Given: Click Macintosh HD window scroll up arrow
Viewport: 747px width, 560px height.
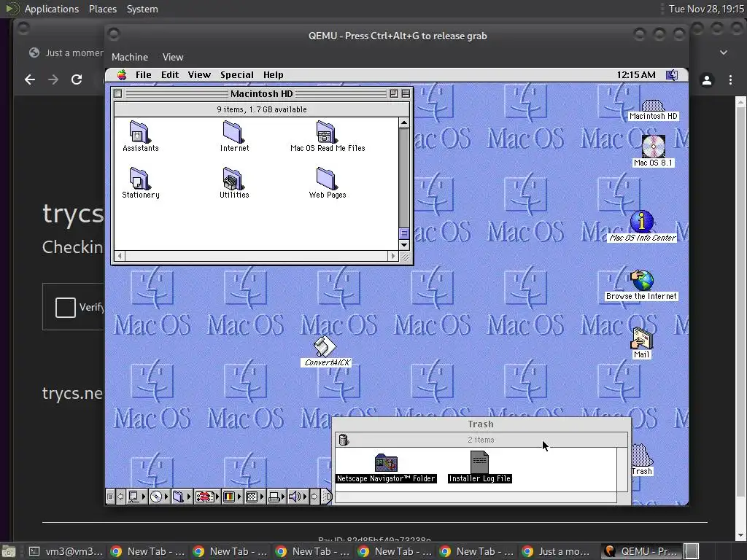Looking at the screenshot, I should point(404,122).
